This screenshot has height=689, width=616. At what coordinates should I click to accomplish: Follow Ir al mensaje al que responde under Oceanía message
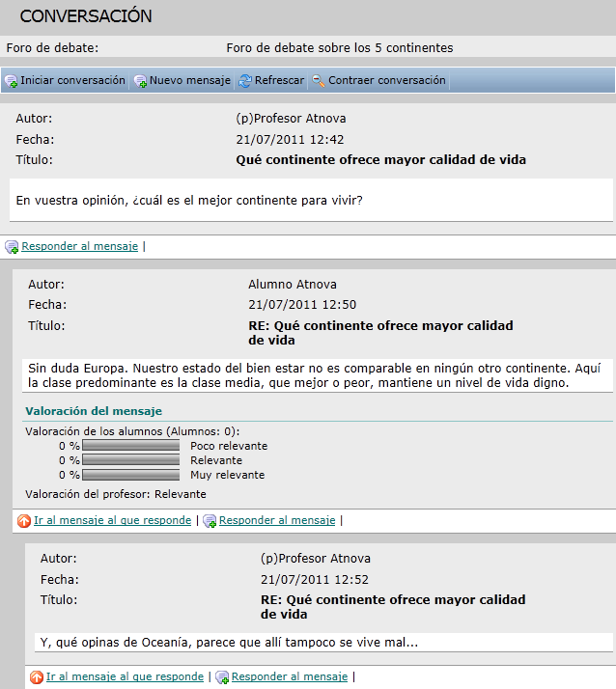[125, 676]
